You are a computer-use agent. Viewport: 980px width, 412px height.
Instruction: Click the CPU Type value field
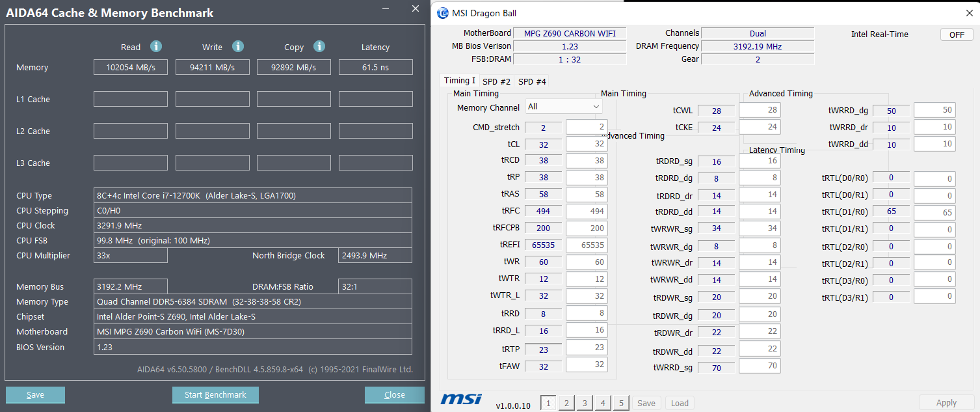(253, 195)
